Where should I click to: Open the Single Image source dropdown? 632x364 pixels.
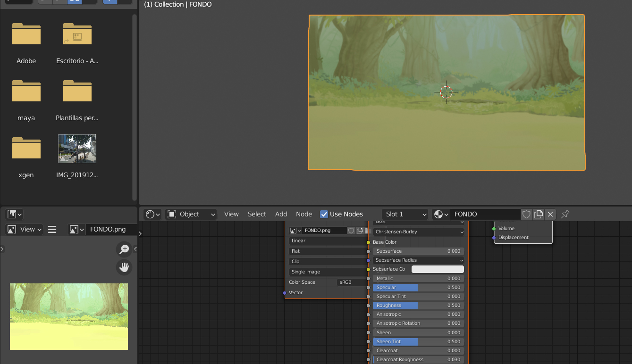coord(329,272)
